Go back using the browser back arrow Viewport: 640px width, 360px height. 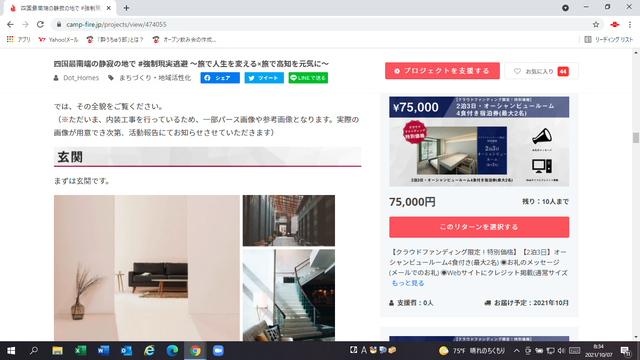pyautogui.click(x=10, y=24)
